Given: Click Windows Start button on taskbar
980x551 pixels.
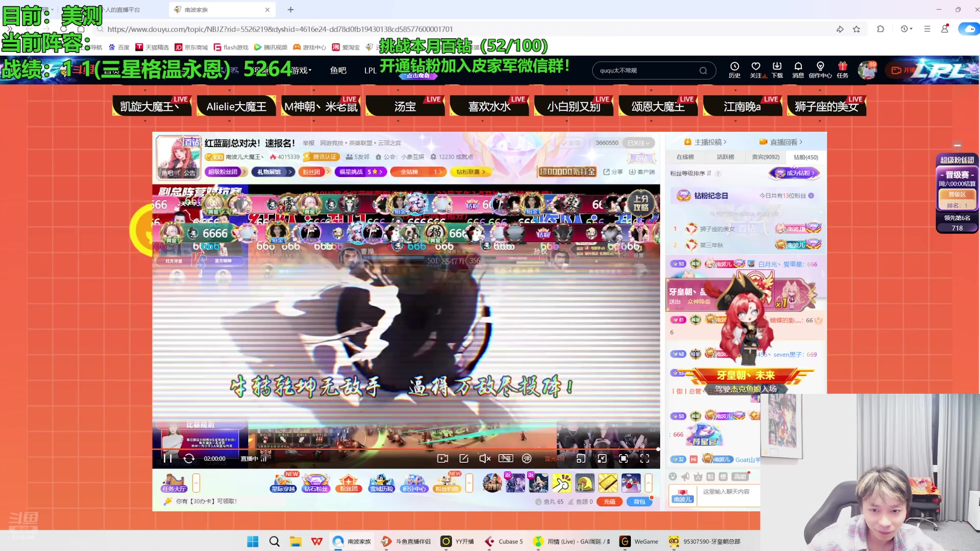Looking at the screenshot, I should [253, 541].
